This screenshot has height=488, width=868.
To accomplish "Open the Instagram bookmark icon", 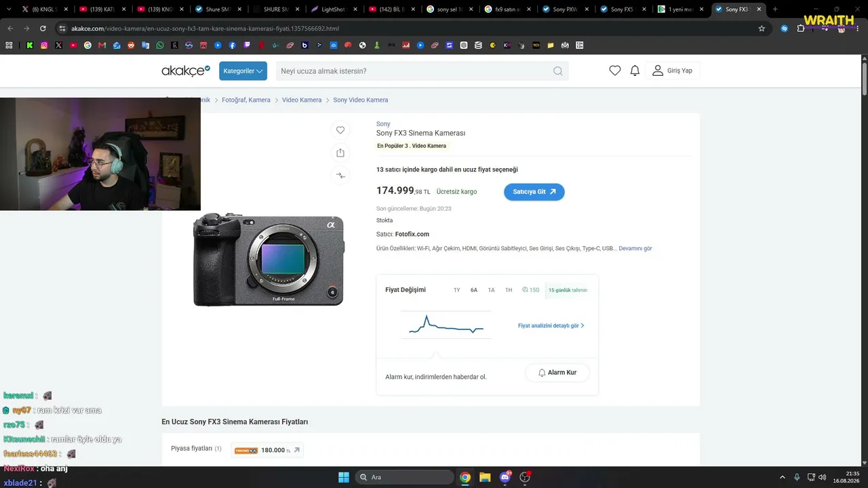I will (x=44, y=45).
